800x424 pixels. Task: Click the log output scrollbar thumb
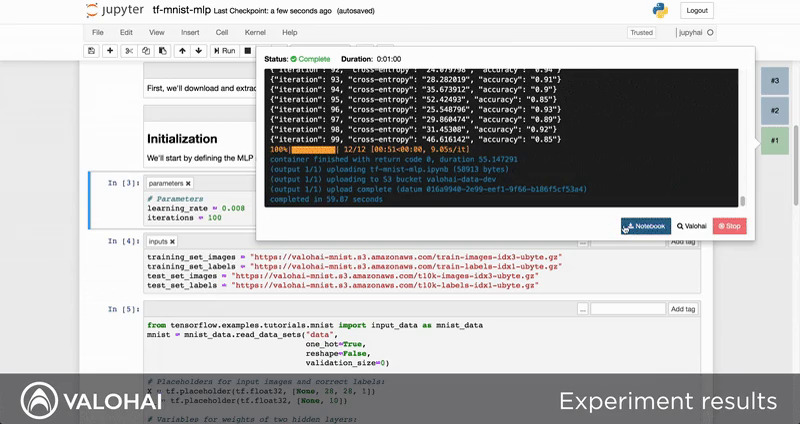(742, 201)
